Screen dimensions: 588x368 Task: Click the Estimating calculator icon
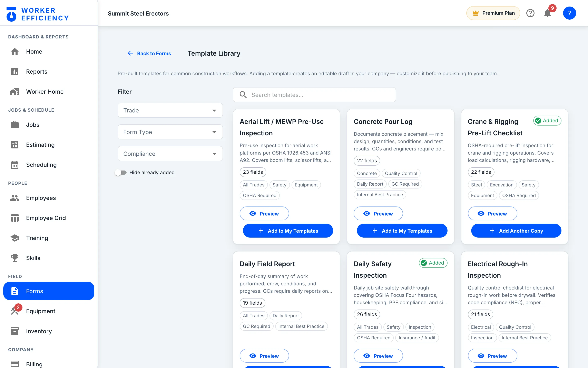[x=14, y=145]
